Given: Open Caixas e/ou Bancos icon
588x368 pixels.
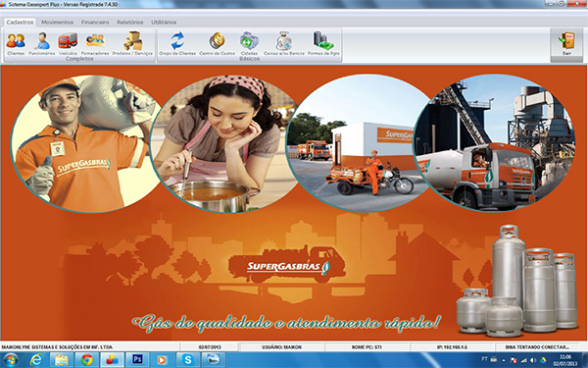Looking at the screenshot, I should pyautogui.click(x=284, y=43).
